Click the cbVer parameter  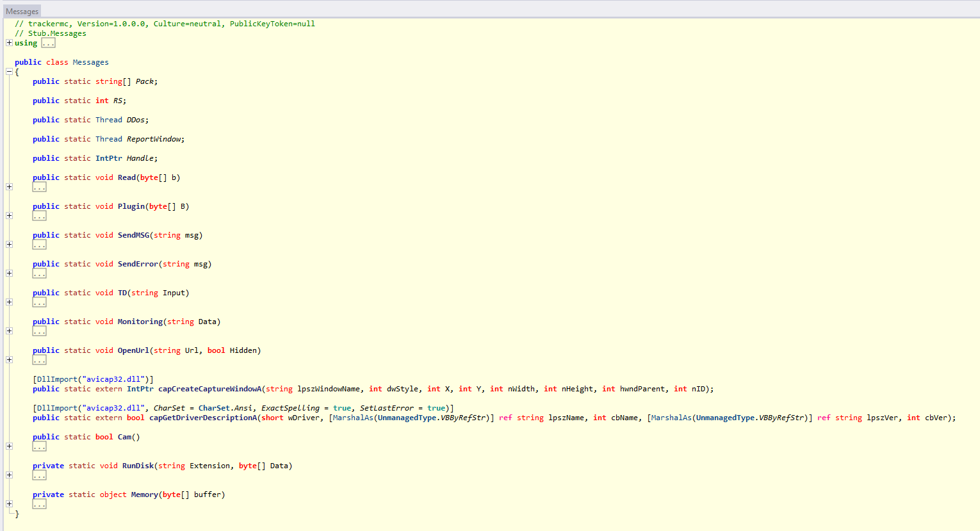point(936,418)
